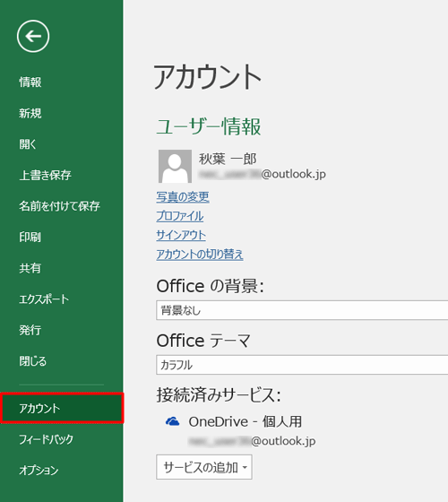Open the Office の背景 dropdown showing 背景なし
Viewport: 448px width, 502px height.
point(302,310)
